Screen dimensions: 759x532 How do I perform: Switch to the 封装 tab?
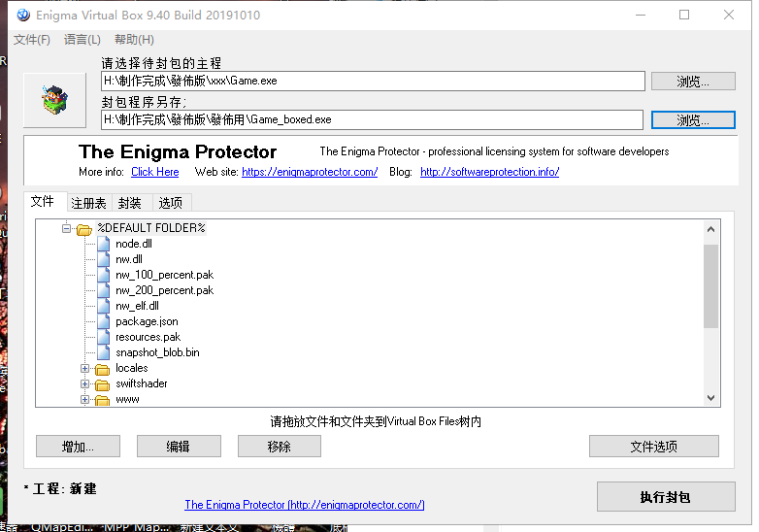click(x=130, y=203)
